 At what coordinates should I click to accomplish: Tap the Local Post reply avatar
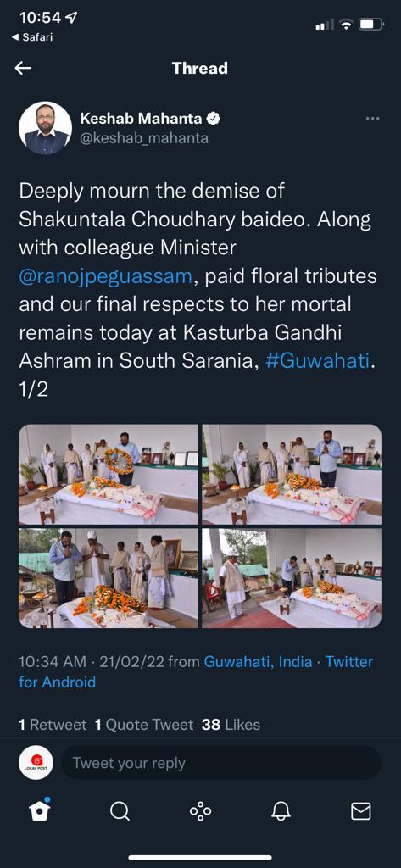coord(36,763)
